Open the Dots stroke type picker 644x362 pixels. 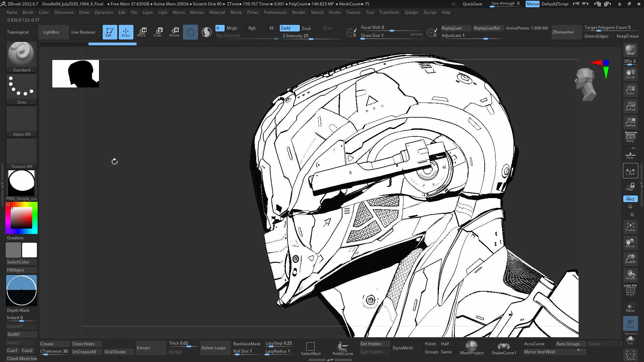coord(21,89)
